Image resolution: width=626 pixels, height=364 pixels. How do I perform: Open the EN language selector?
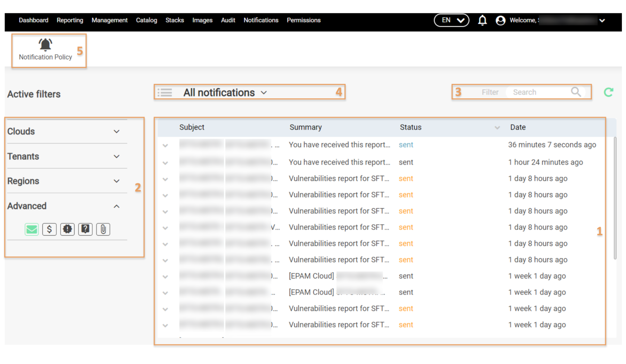click(451, 20)
